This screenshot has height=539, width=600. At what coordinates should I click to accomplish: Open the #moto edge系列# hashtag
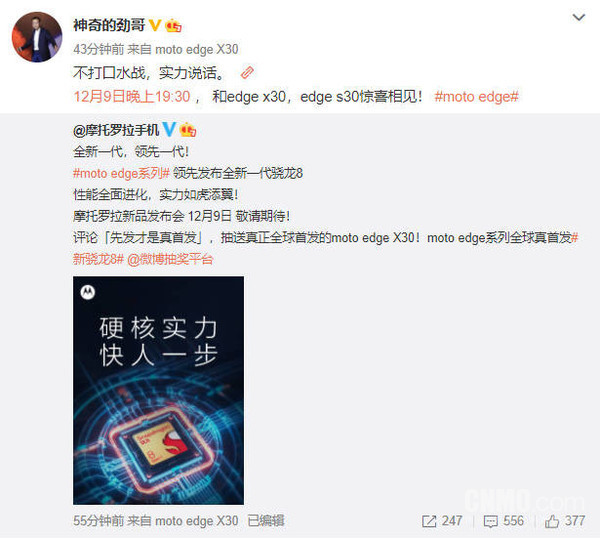[121, 173]
